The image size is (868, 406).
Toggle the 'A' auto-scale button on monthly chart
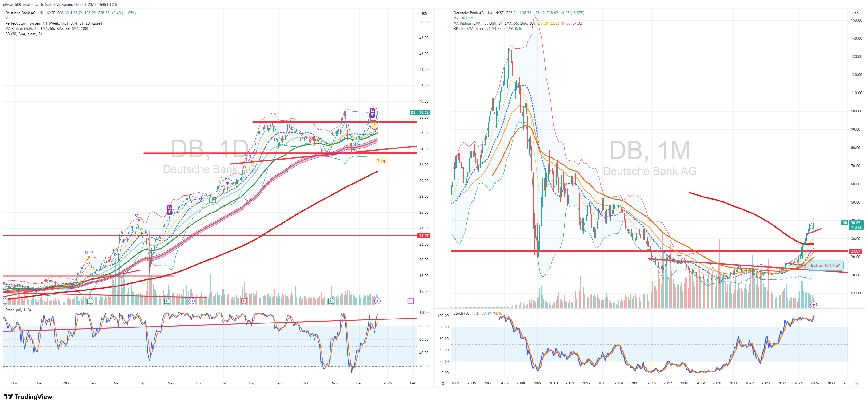click(x=857, y=384)
